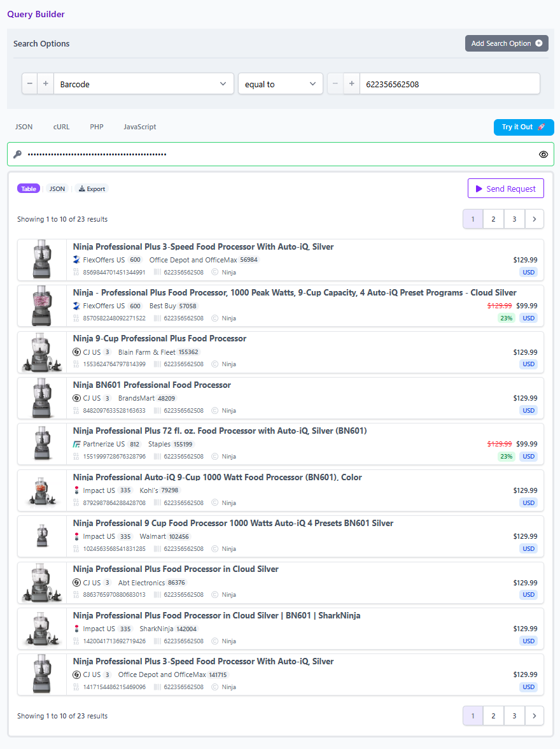Open the thumbnail for the Blain Farm & Fleet product
Image resolution: width=560 pixels, height=749 pixels.
coord(42,352)
